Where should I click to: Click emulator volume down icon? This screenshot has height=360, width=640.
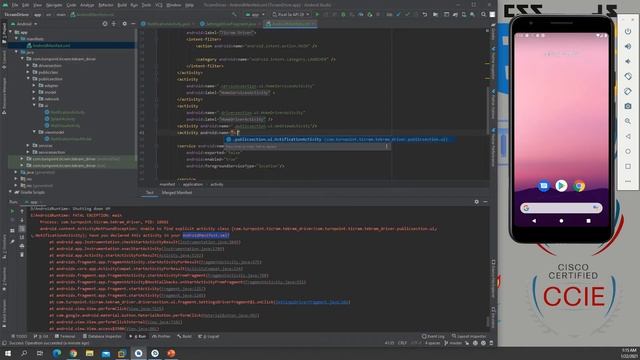628,61
